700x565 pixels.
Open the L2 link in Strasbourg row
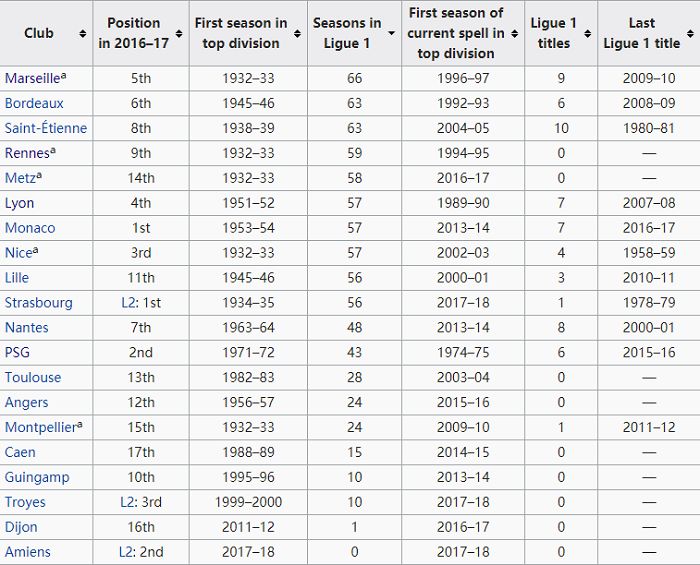coord(128,303)
